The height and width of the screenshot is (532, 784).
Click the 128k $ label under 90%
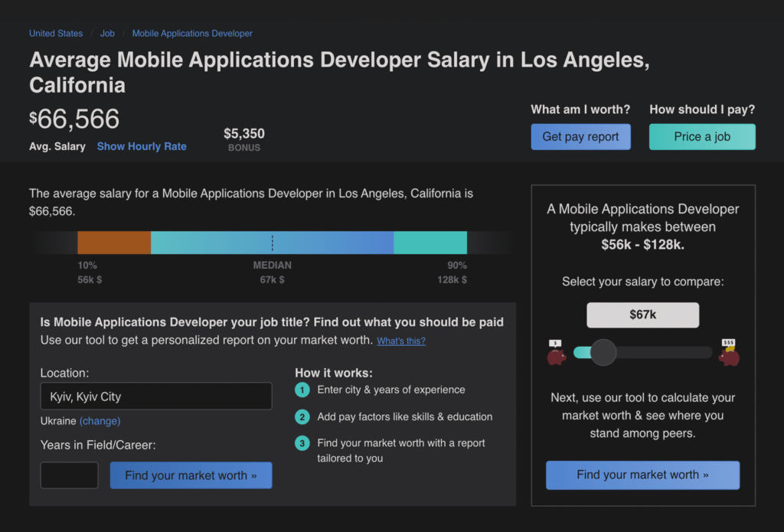(x=452, y=279)
